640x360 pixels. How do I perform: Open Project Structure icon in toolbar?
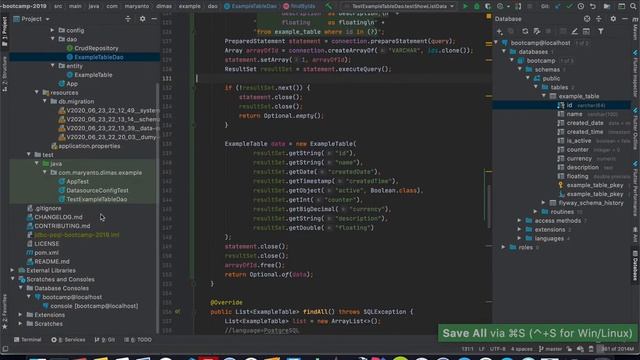pos(607,6)
